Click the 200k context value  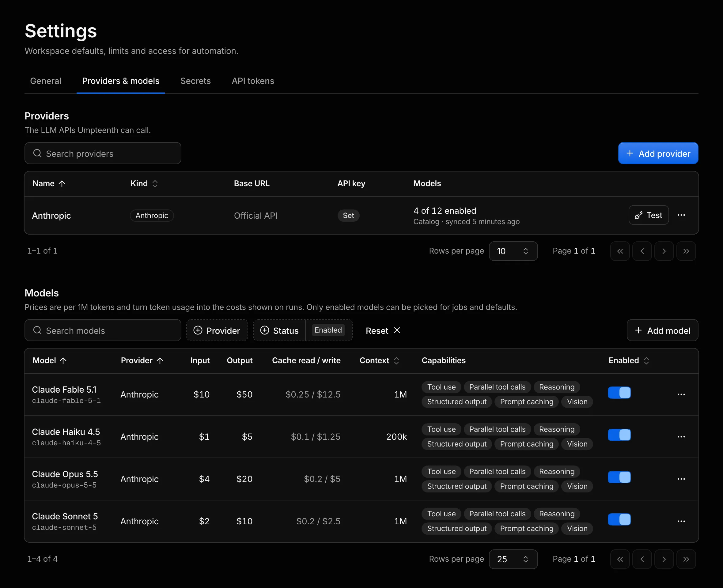click(396, 437)
